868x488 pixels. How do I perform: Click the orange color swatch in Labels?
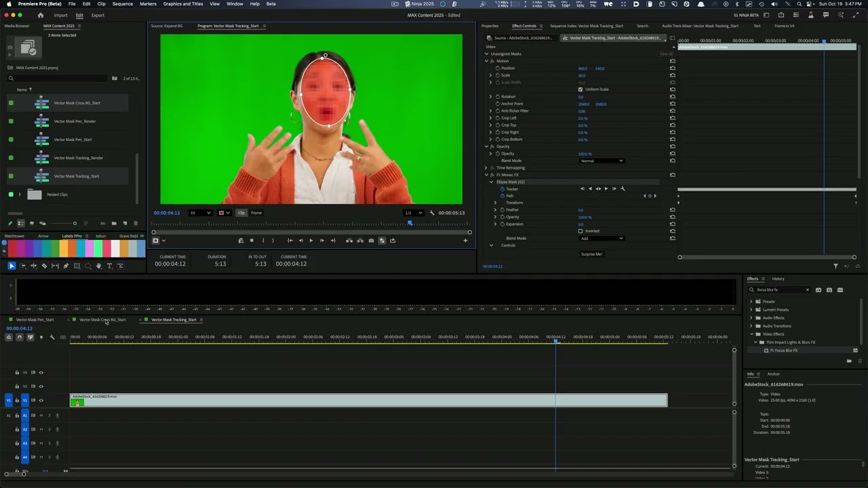72,248
